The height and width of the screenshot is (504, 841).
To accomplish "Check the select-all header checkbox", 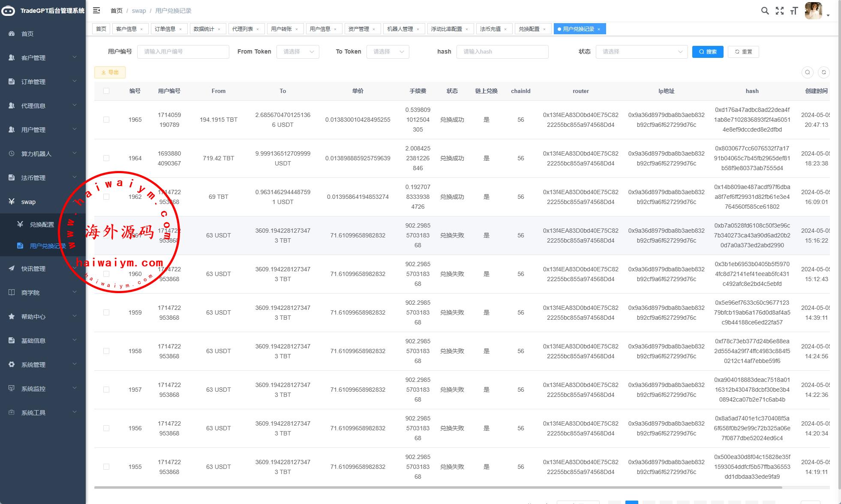I will tap(106, 91).
